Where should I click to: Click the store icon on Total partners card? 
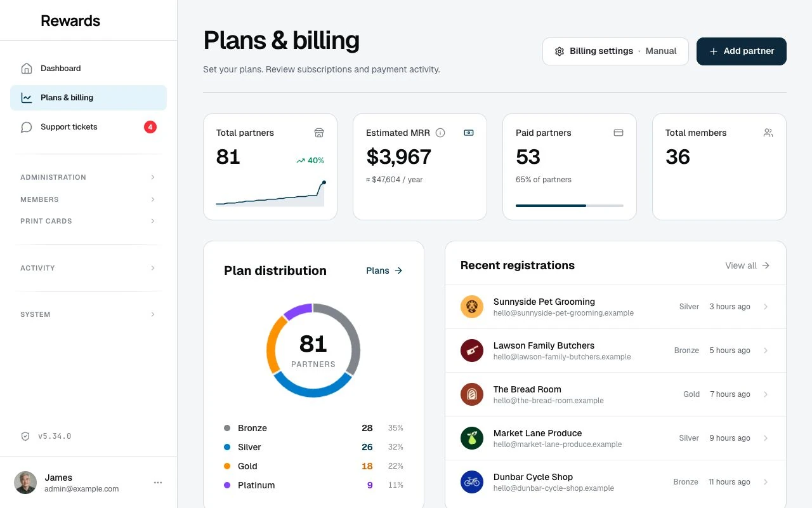tap(319, 133)
